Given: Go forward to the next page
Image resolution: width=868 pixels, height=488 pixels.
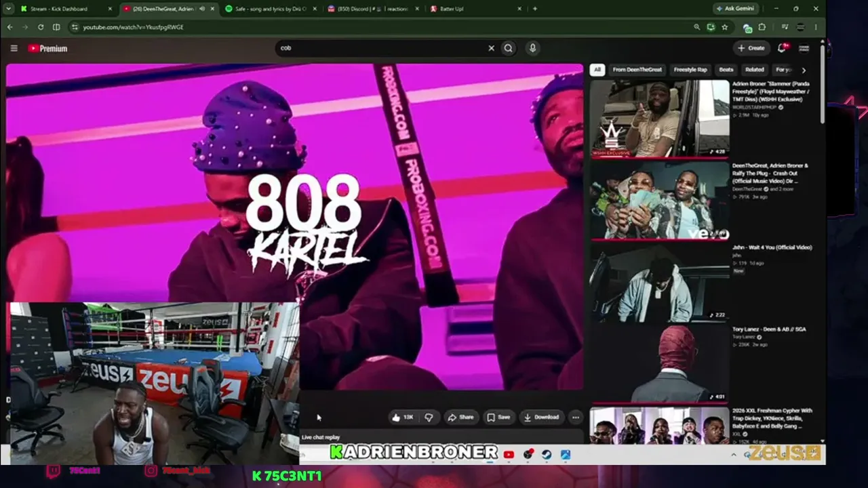Looking at the screenshot, I should [25, 27].
